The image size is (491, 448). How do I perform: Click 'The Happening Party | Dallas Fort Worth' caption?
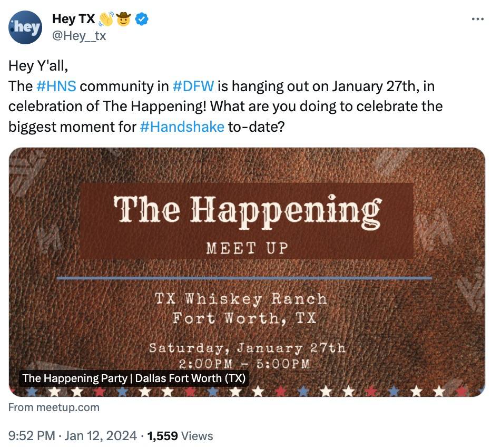pos(134,378)
